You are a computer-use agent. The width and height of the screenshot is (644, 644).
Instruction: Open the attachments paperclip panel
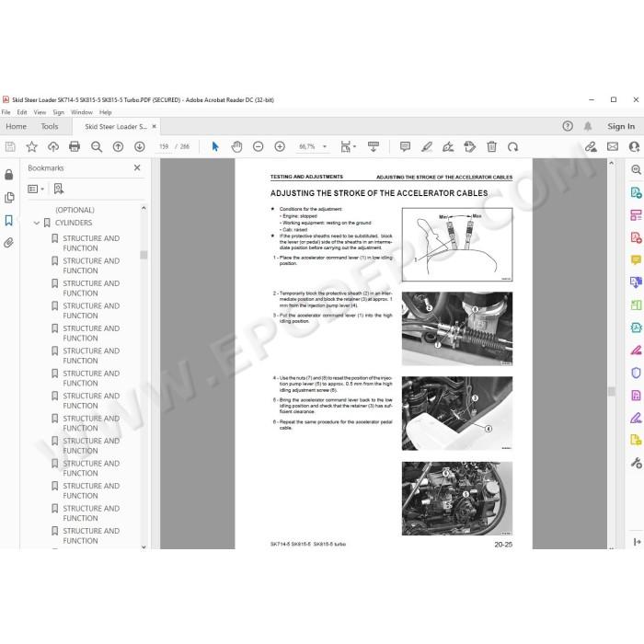pos(8,243)
